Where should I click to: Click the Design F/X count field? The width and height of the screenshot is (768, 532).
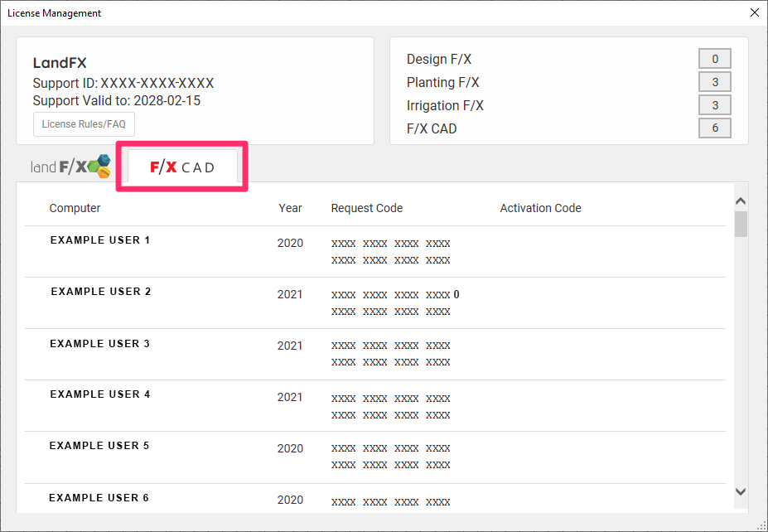(715, 59)
